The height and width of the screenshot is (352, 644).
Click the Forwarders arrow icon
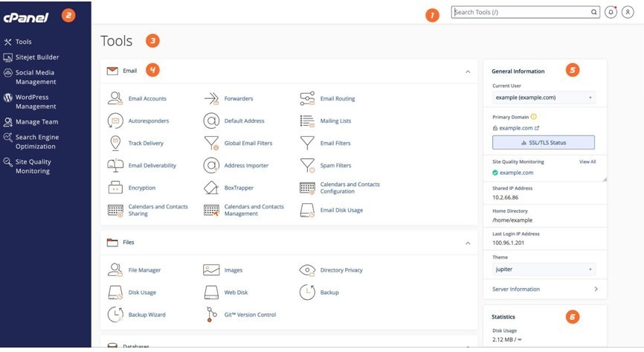point(211,98)
